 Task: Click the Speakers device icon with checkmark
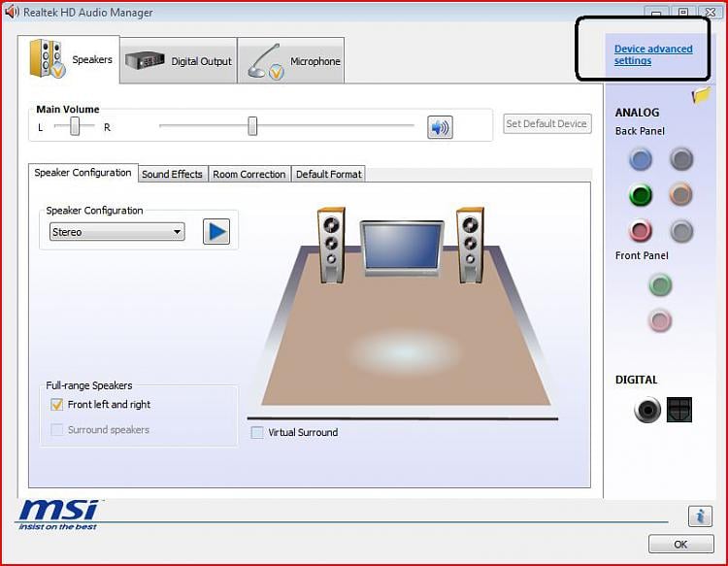(x=47, y=58)
